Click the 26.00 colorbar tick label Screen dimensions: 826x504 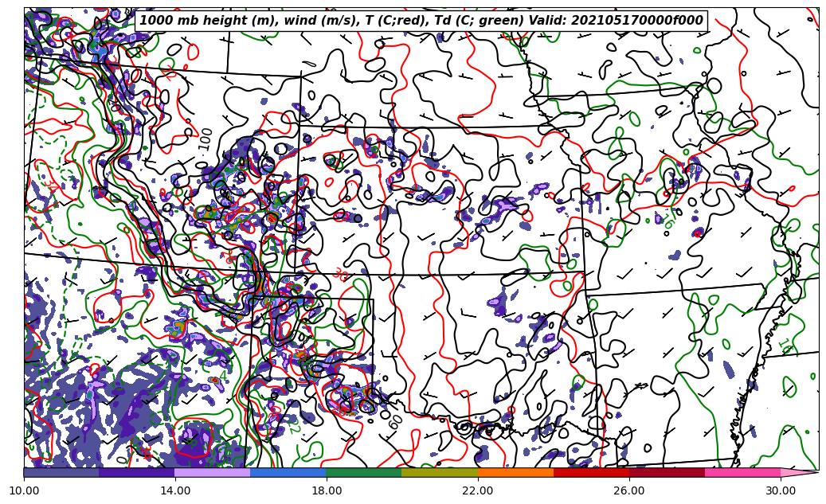pyautogui.click(x=629, y=490)
